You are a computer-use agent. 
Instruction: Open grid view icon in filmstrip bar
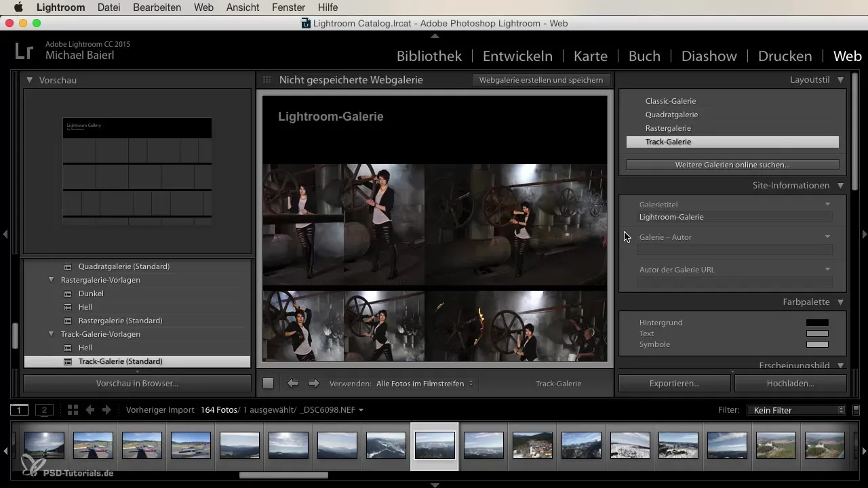pos(73,410)
